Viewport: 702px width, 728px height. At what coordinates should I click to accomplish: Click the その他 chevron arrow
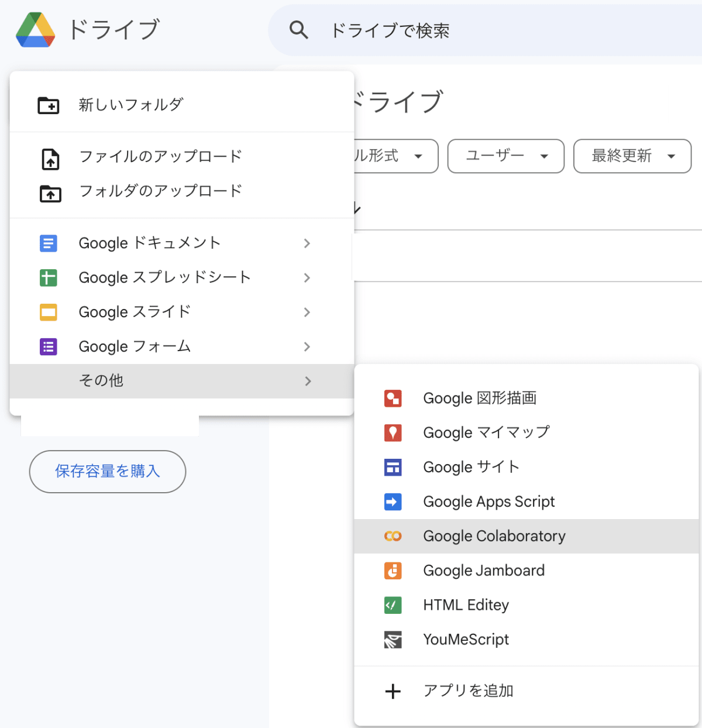click(x=308, y=382)
